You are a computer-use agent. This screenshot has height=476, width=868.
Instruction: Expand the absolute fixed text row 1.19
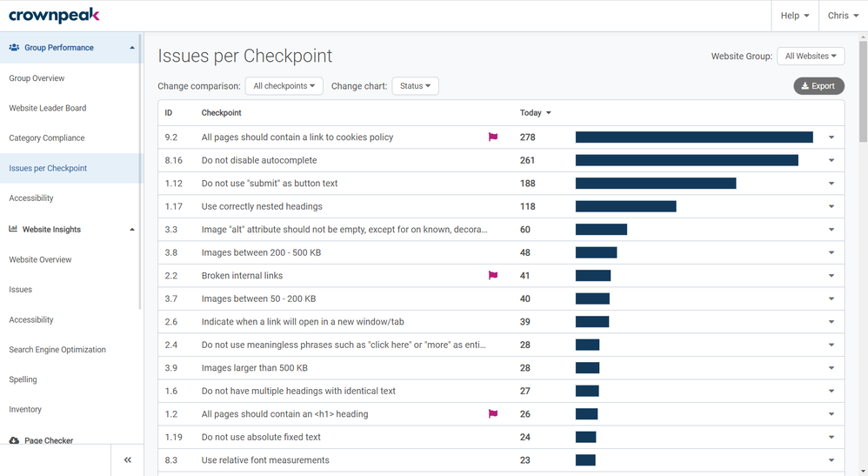(x=831, y=437)
